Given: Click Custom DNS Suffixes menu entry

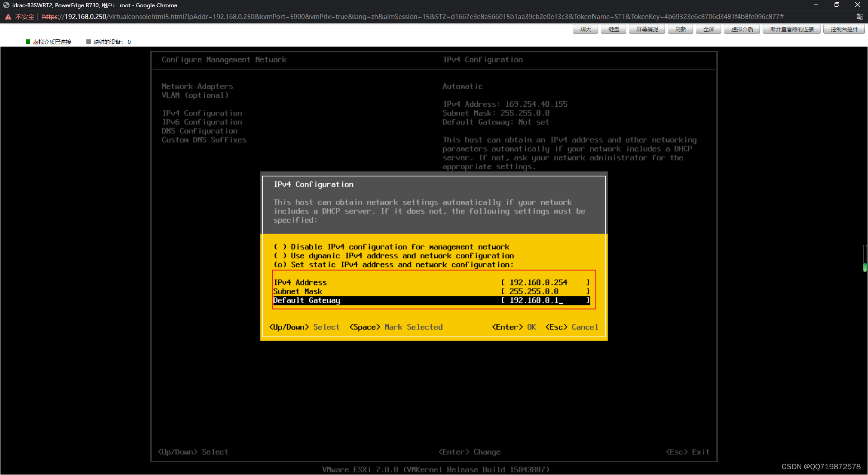Looking at the screenshot, I should tap(204, 140).
